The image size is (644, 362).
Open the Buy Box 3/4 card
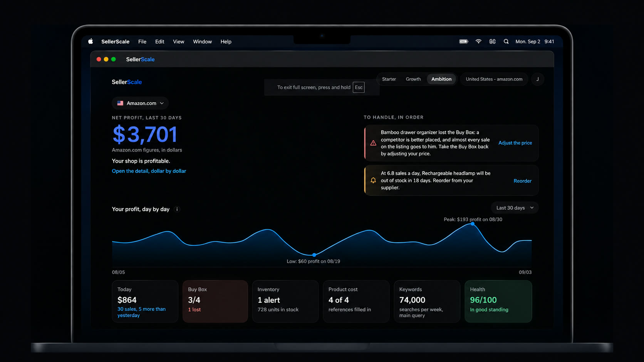215,301
